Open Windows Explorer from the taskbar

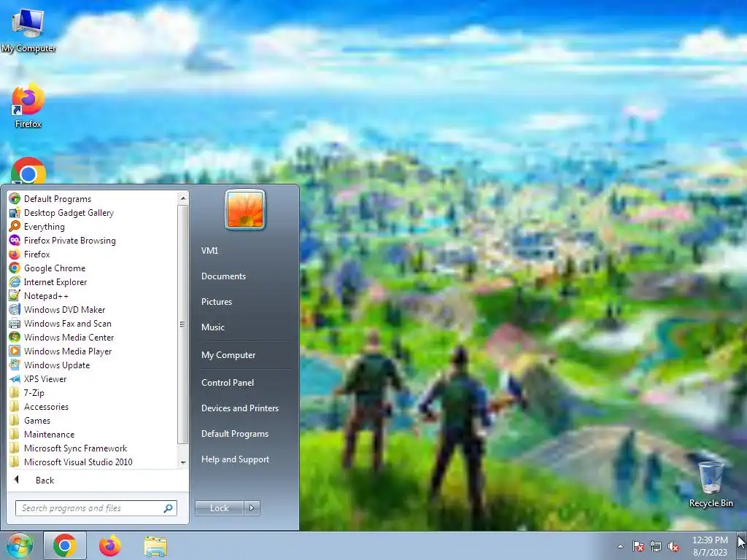[x=155, y=546]
